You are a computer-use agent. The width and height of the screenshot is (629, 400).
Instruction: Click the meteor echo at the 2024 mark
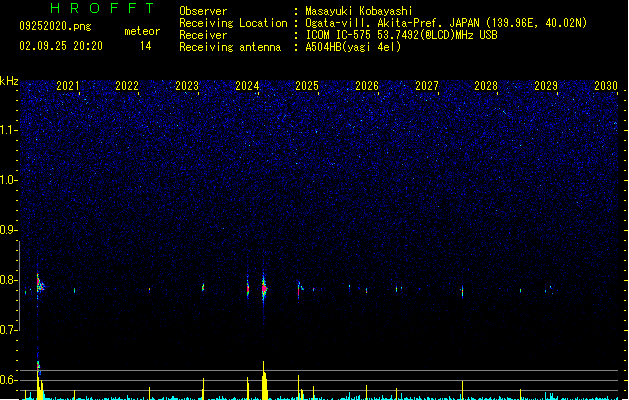(248, 287)
